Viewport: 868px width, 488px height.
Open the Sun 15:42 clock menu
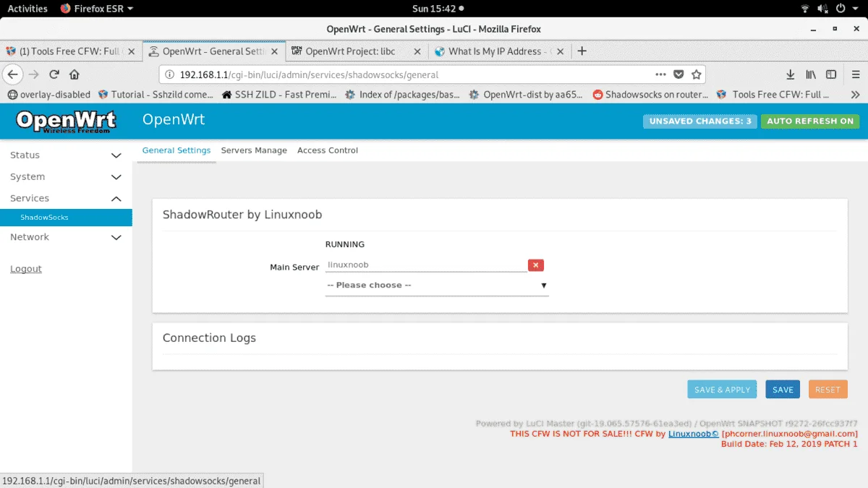coord(438,9)
